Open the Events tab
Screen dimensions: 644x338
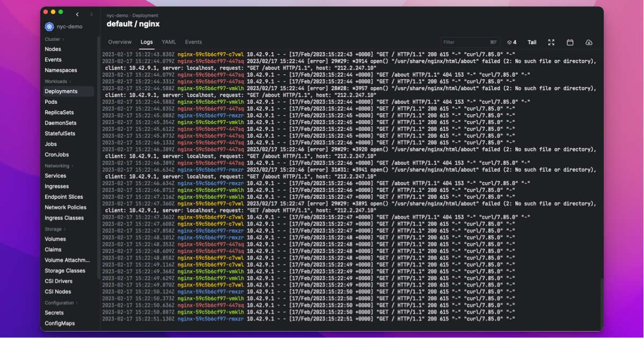click(x=193, y=42)
